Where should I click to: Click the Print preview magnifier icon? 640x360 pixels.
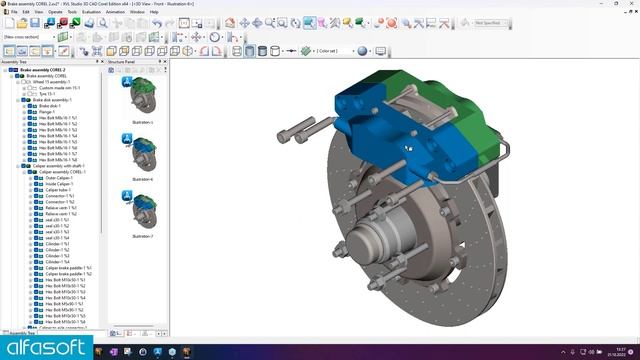[x=103, y=23]
